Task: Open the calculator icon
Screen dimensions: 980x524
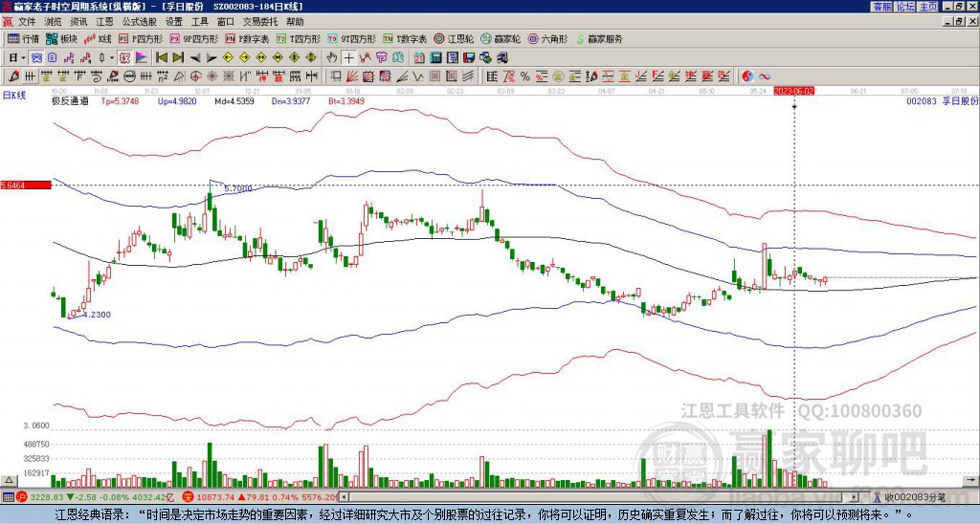Action: 435,58
